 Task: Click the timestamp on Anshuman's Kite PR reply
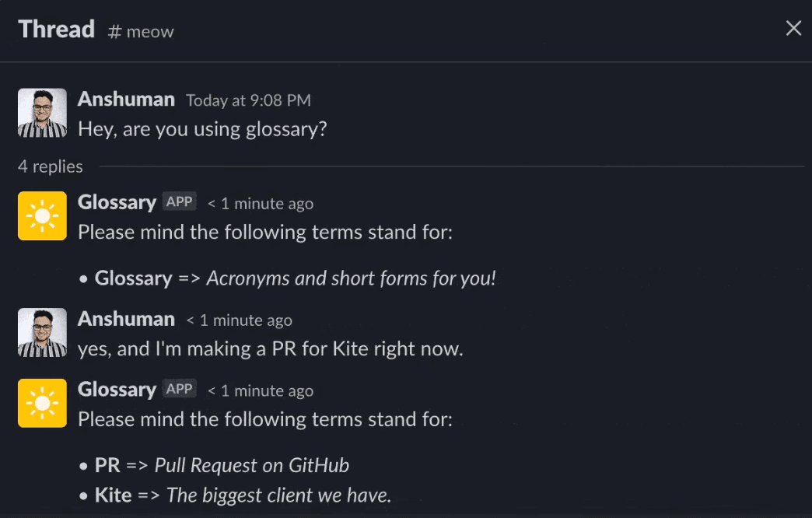239,320
